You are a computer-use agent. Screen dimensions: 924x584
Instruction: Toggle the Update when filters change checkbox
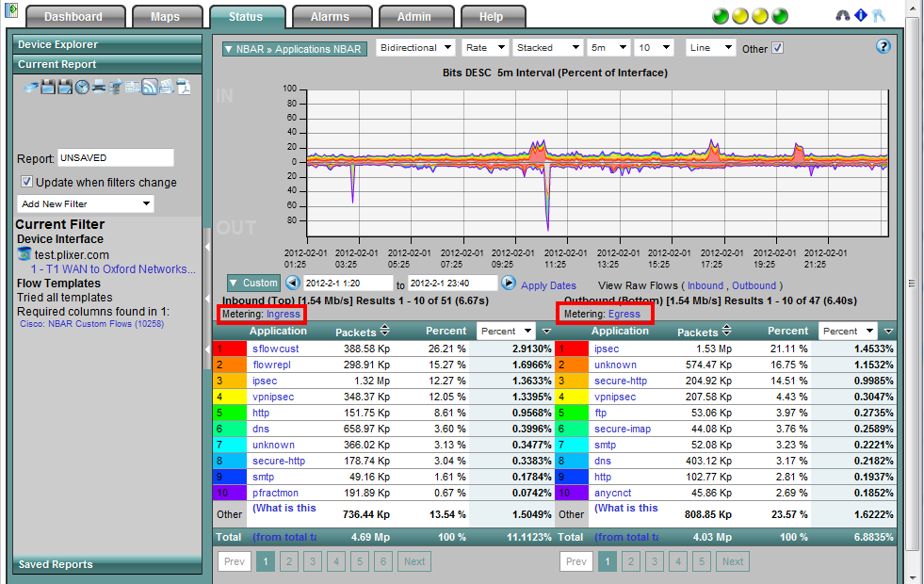(x=27, y=182)
